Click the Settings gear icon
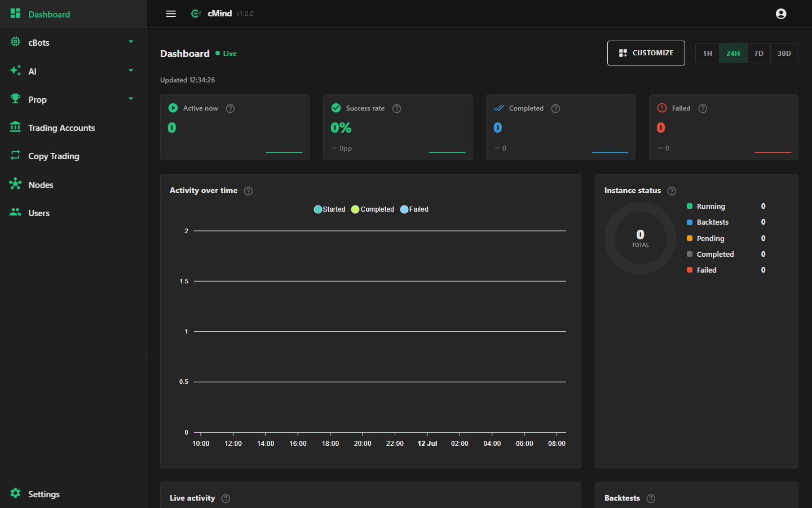Screen dimensions: 812x508 [15, 493]
